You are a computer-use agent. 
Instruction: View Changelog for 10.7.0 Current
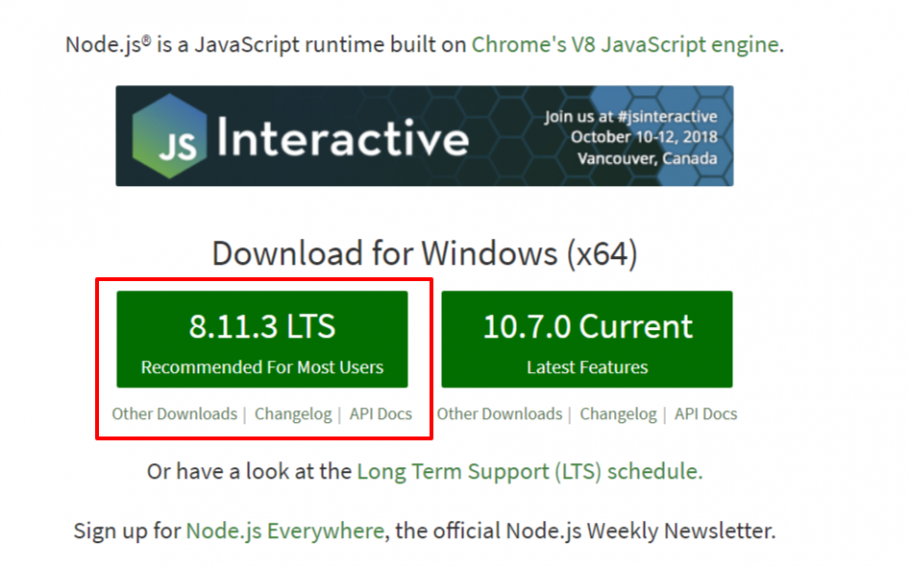[618, 414]
